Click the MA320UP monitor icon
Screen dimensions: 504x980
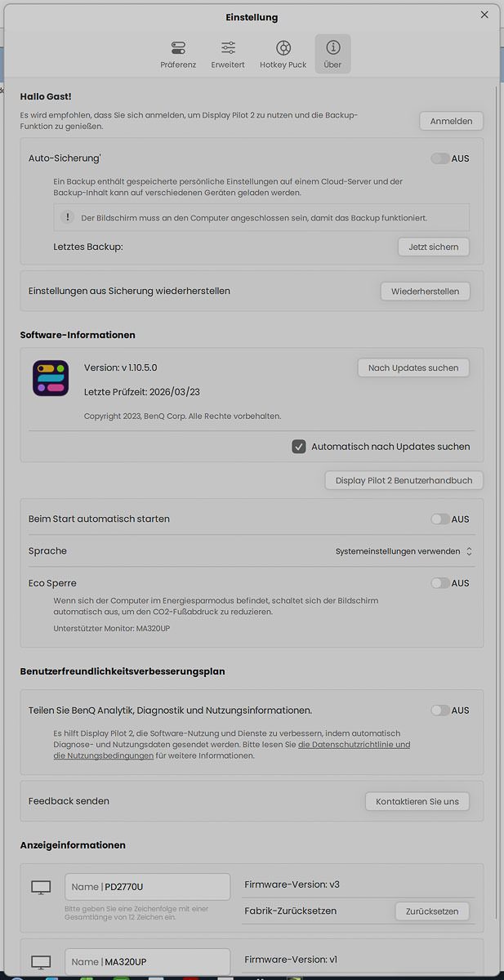(41, 962)
